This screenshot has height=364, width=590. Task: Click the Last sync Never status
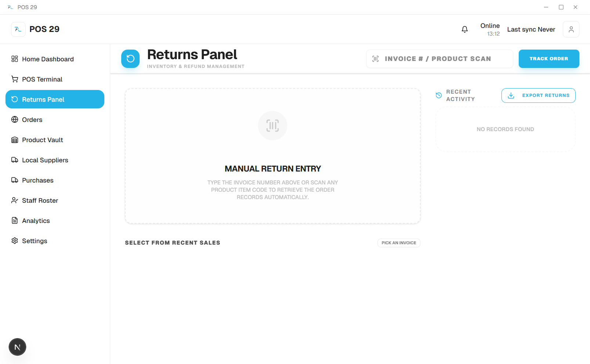point(531,29)
